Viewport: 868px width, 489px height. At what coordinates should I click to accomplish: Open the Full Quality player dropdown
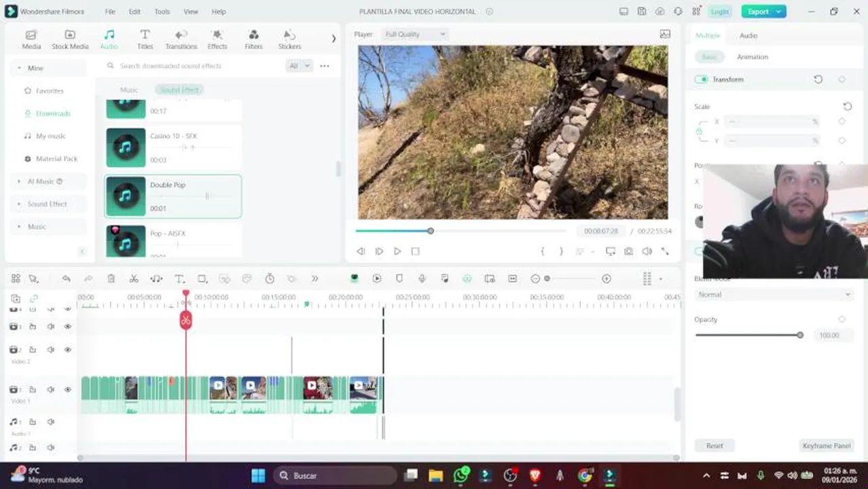coord(414,34)
